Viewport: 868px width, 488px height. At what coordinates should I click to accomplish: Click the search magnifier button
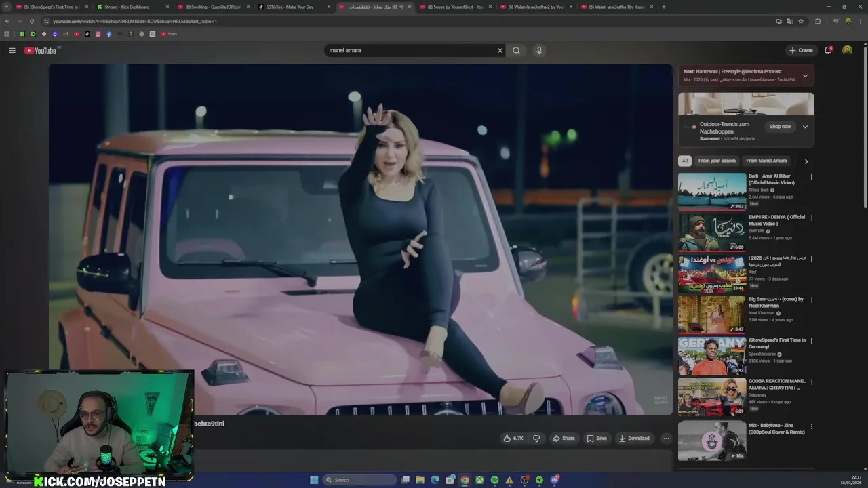(x=516, y=50)
